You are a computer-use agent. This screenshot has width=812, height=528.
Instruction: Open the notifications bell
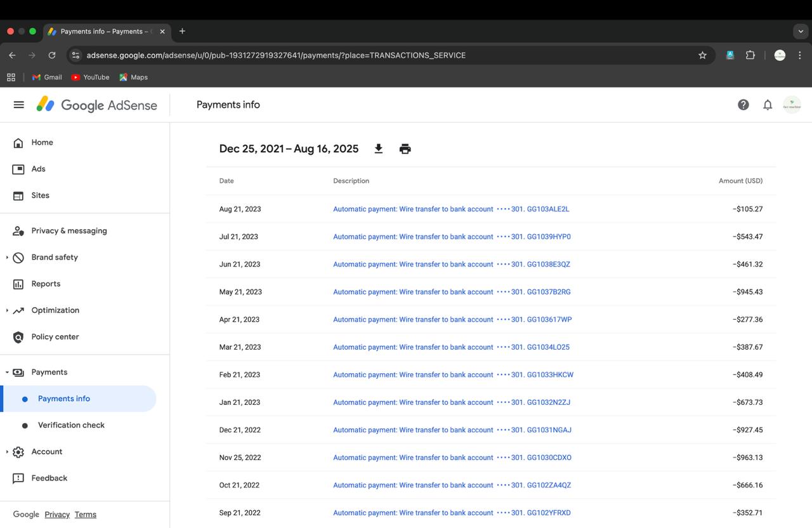[768, 105]
